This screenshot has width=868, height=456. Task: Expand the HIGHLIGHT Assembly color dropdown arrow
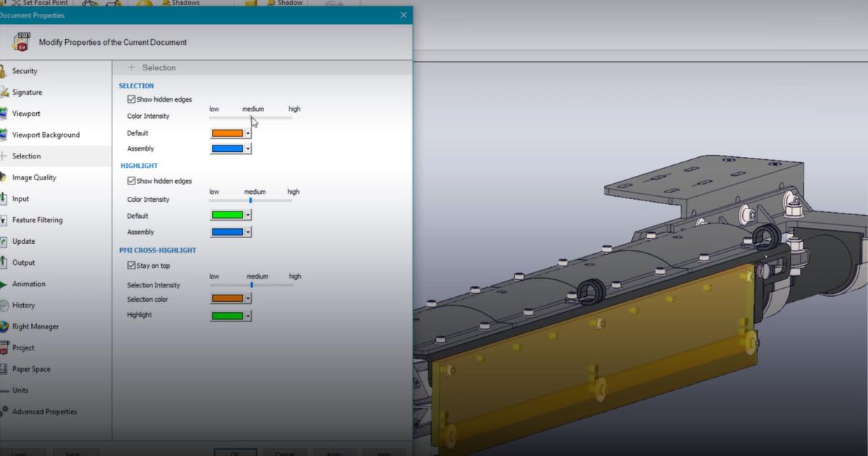click(248, 232)
